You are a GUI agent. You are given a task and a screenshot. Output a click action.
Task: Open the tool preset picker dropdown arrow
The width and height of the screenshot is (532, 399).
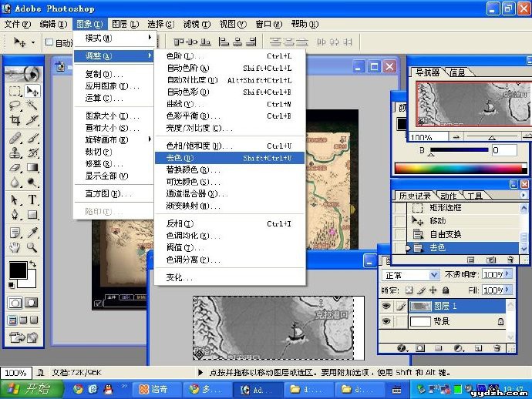(x=33, y=42)
